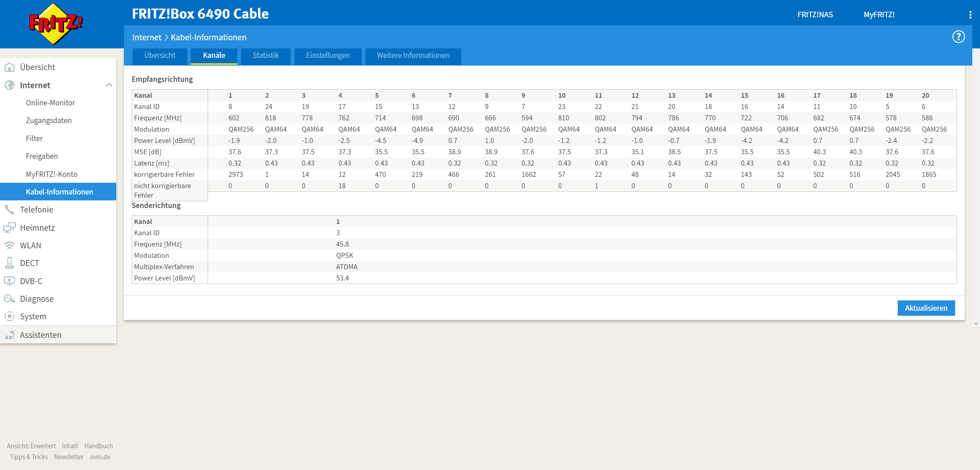This screenshot has height=470, width=980.
Task: Click the Senderichtung section heading
Action: pyautogui.click(x=156, y=205)
